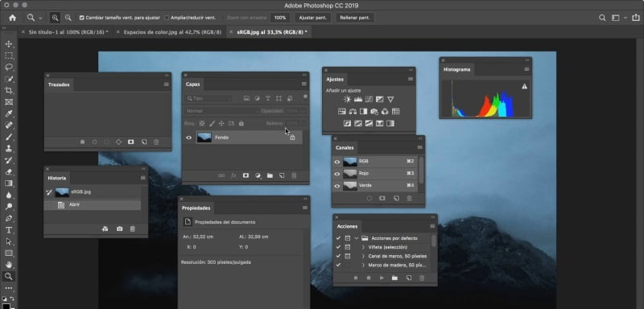Click the 100% zoom button
This screenshot has width=644, height=309.
tap(280, 18)
